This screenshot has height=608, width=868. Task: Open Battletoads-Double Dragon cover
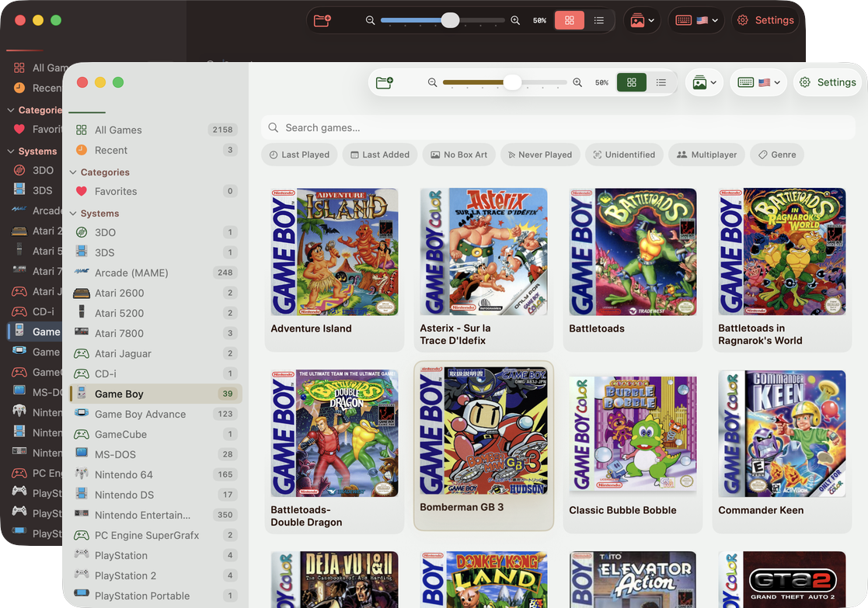point(334,433)
